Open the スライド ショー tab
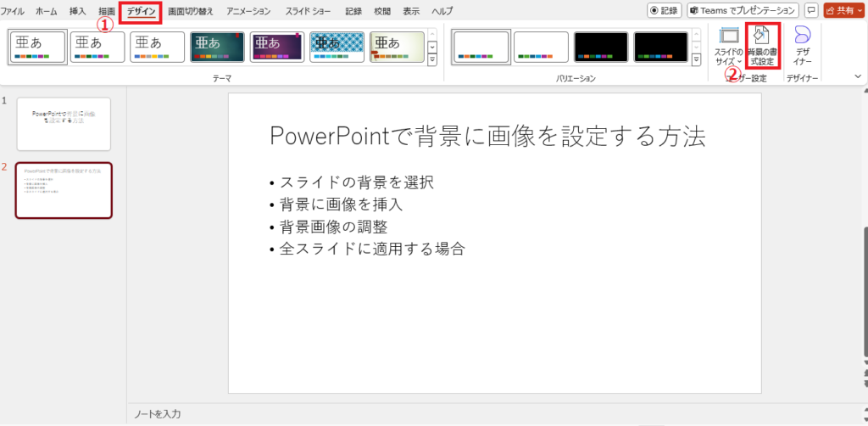Image resolution: width=868 pixels, height=426 pixels. (x=307, y=11)
